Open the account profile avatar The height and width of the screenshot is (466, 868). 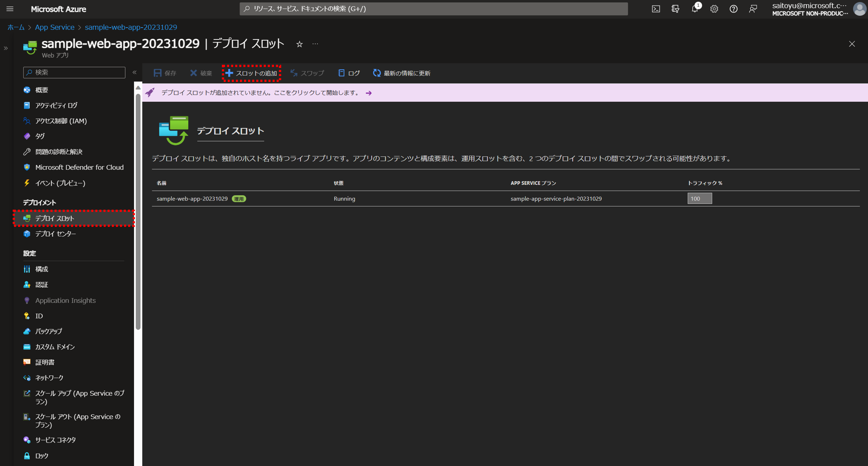coord(859,9)
